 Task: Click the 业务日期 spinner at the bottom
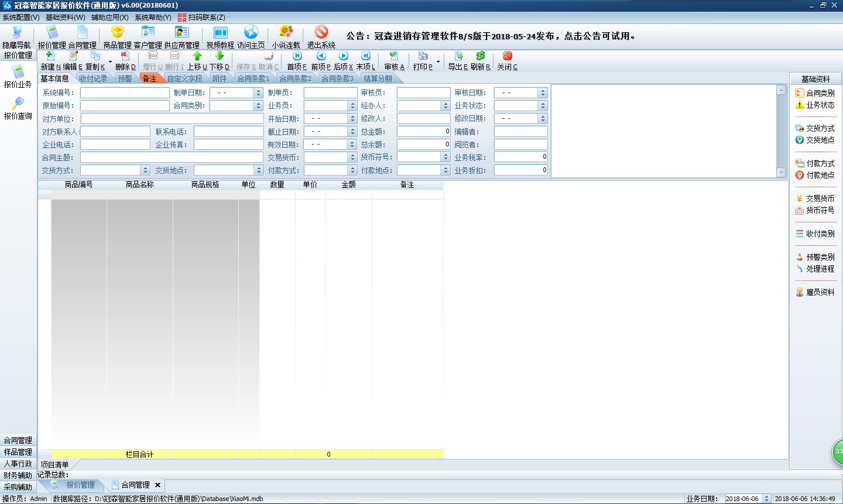(x=766, y=499)
